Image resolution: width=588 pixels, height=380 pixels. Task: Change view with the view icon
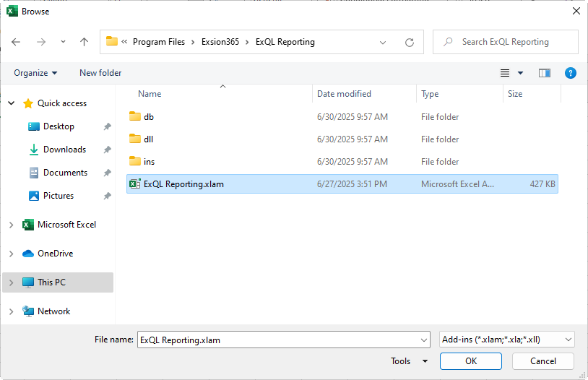[x=505, y=73]
